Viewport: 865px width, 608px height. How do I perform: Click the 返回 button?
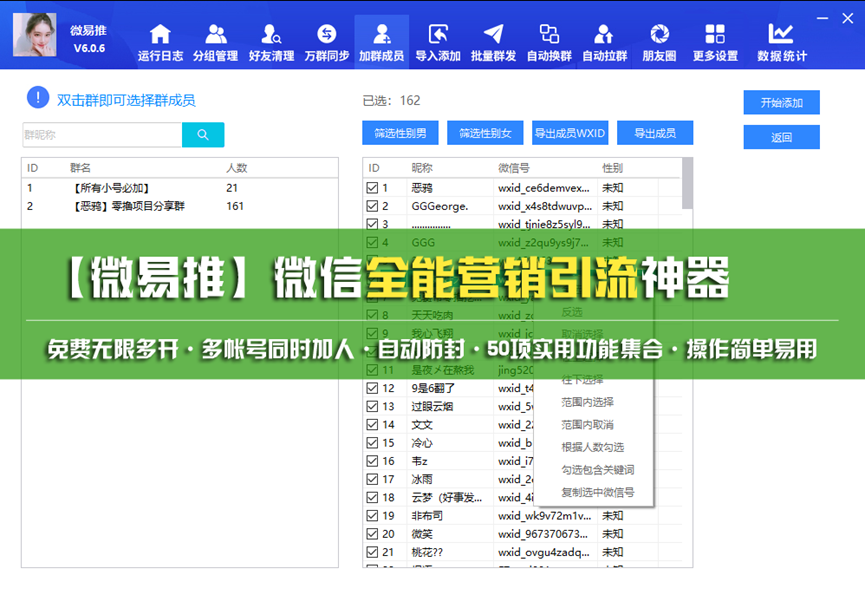(x=781, y=137)
